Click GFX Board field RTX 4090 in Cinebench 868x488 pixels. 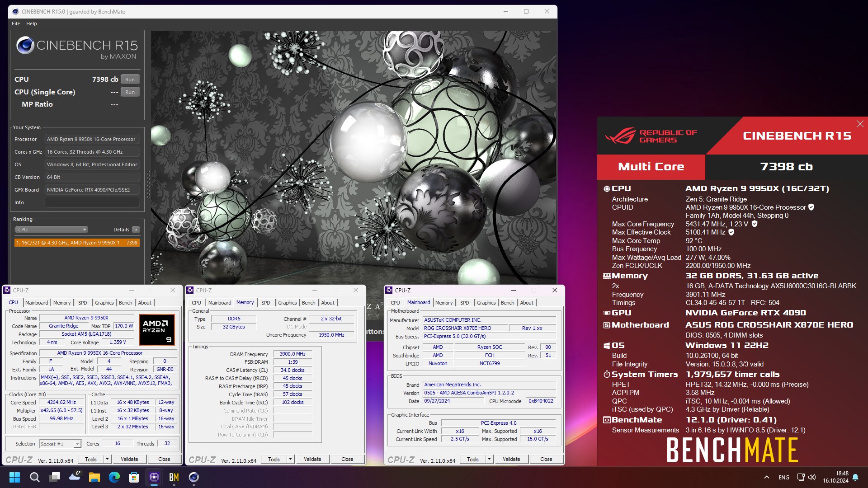[92, 190]
